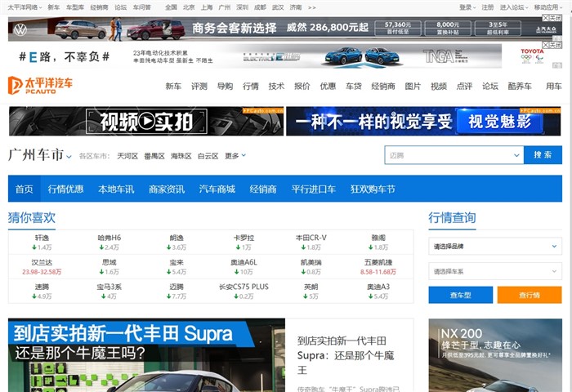Viewport: 572px width, 392px height.
Task: Click 宝马3系 in 猜你喜欢 list
Action: pyautogui.click(x=109, y=287)
